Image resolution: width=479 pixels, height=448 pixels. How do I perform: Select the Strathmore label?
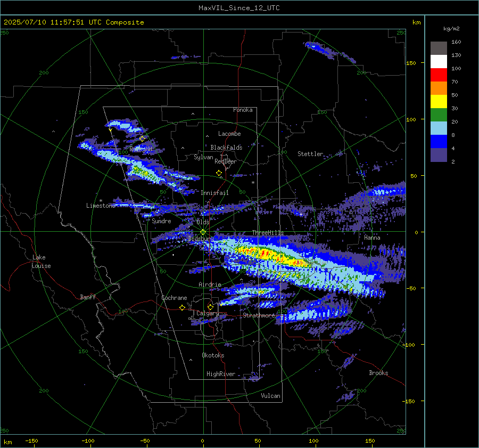point(259,315)
